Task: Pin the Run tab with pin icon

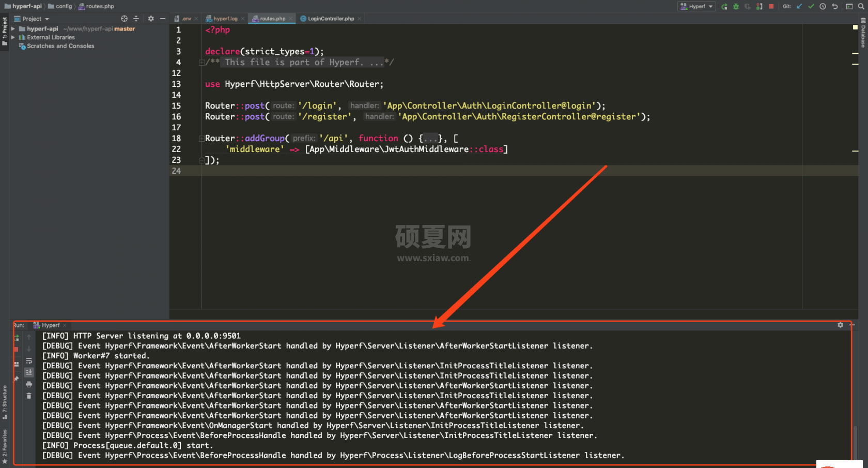Action: click(17, 379)
